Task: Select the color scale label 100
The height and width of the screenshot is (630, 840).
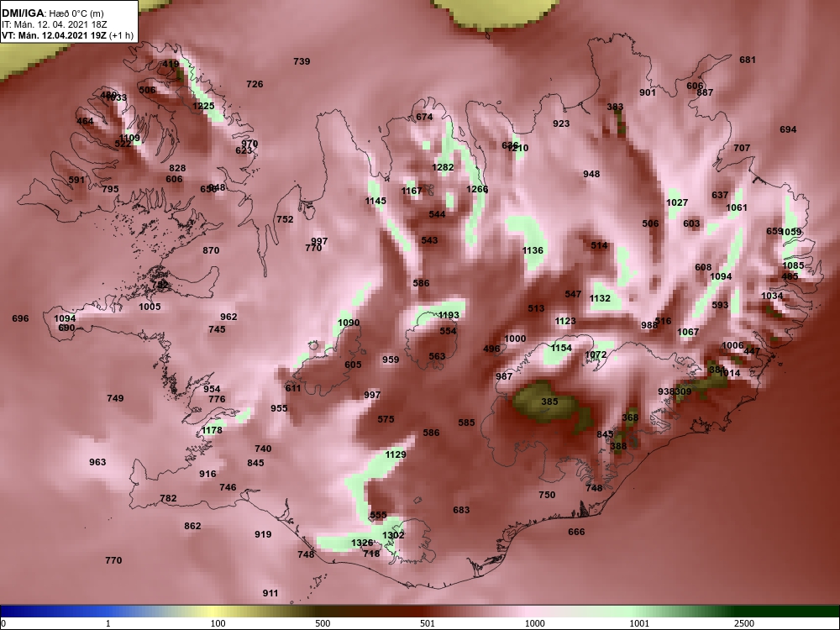Action: click(218, 623)
